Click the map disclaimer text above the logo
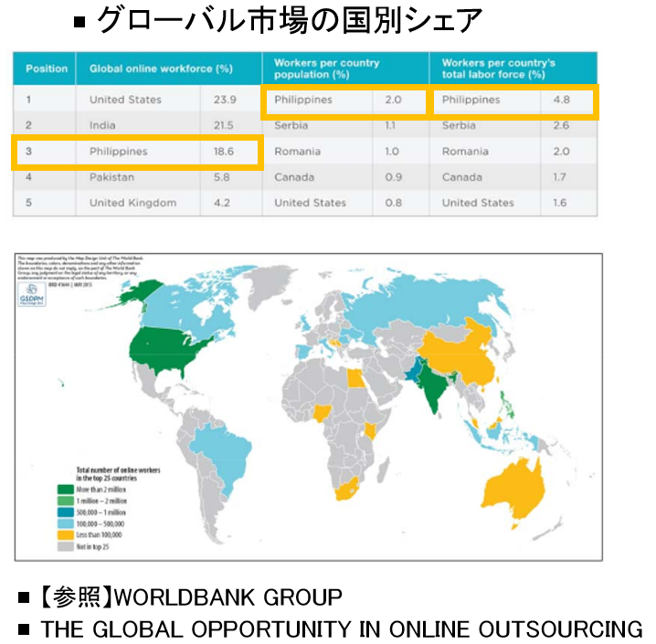 tap(79, 268)
